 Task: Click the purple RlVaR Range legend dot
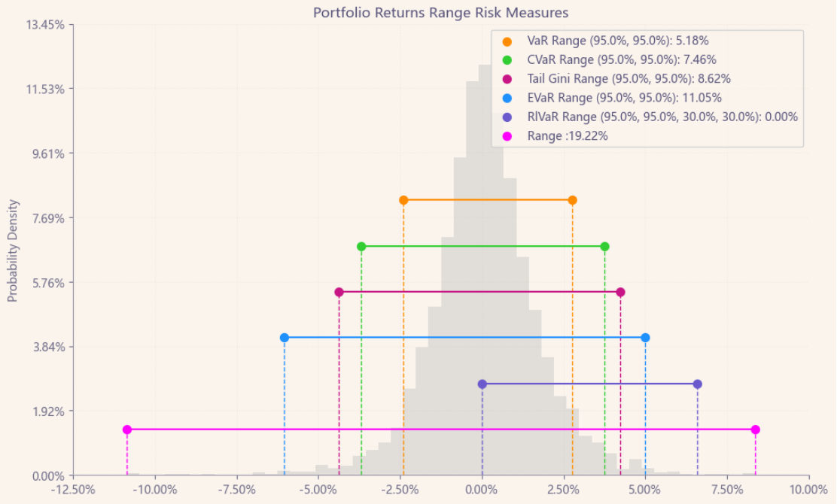point(507,117)
